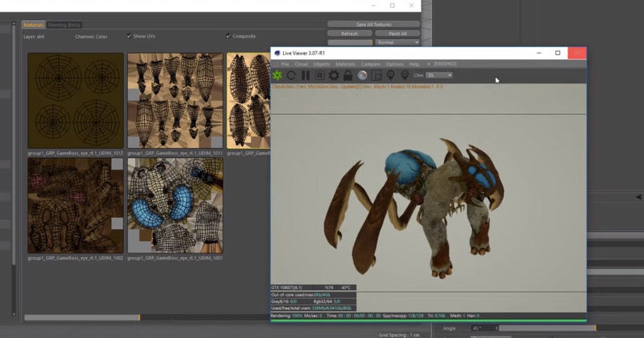Click the Channel: Color label
The width and height of the screenshot is (644, 338).
click(91, 36)
